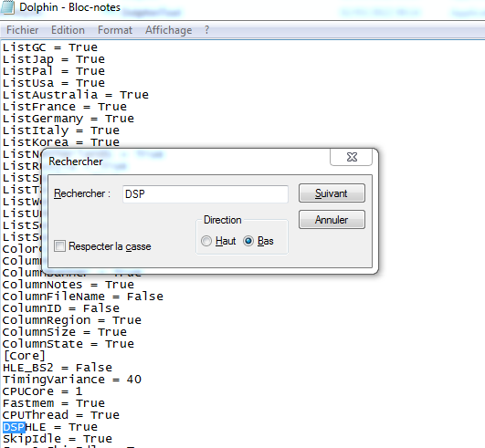Click the line 'ListJap = True'
485x448 pixels.
point(54,59)
